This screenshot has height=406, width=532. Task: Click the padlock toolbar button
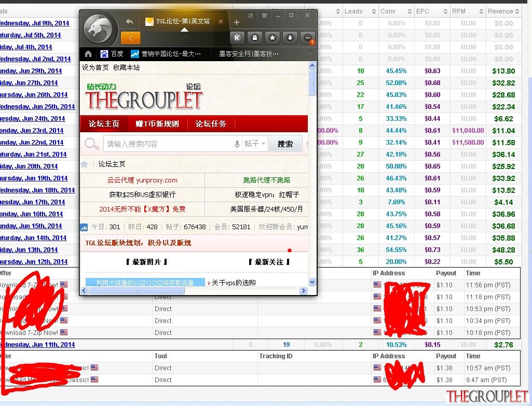pyautogui.click(x=255, y=38)
